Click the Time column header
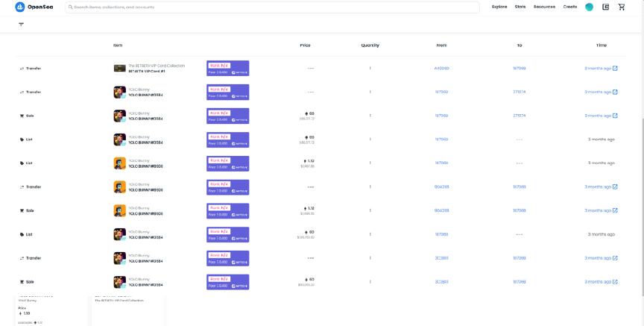The image size is (644, 326). click(602, 46)
